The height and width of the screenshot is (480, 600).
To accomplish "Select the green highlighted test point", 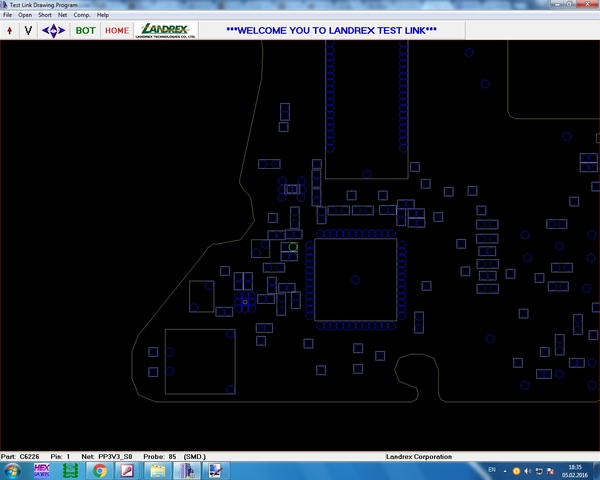I will pos(293,247).
